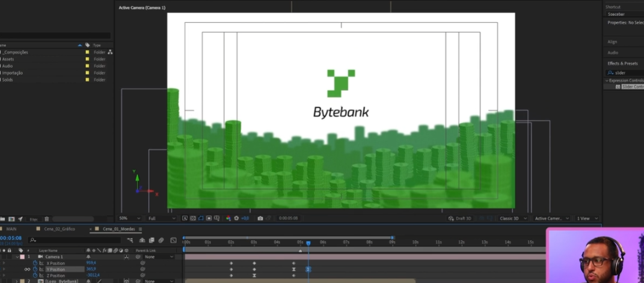This screenshot has height=283, width=644.
Task: Toggle mask and shape path visibility
Action: pos(201,218)
